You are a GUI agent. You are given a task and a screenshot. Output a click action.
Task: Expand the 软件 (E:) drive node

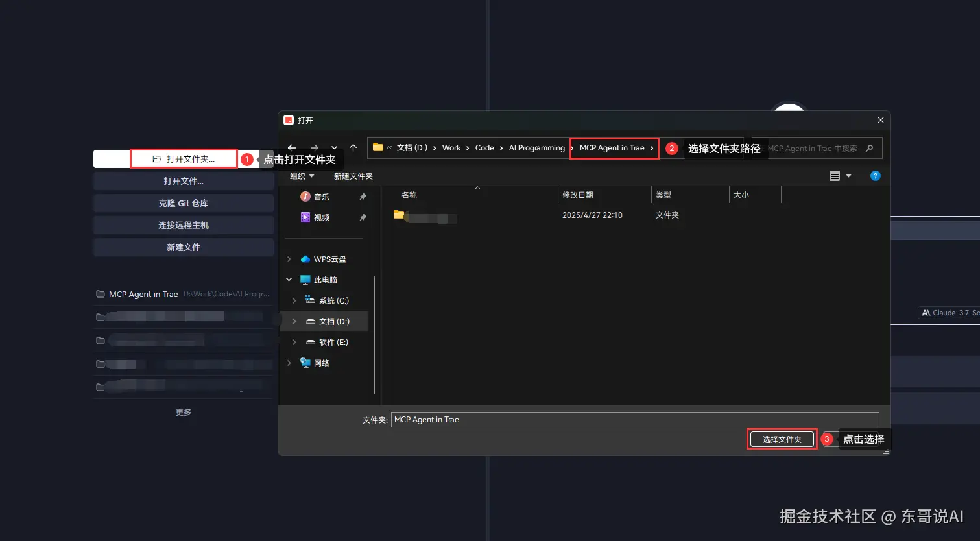pos(294,342)
